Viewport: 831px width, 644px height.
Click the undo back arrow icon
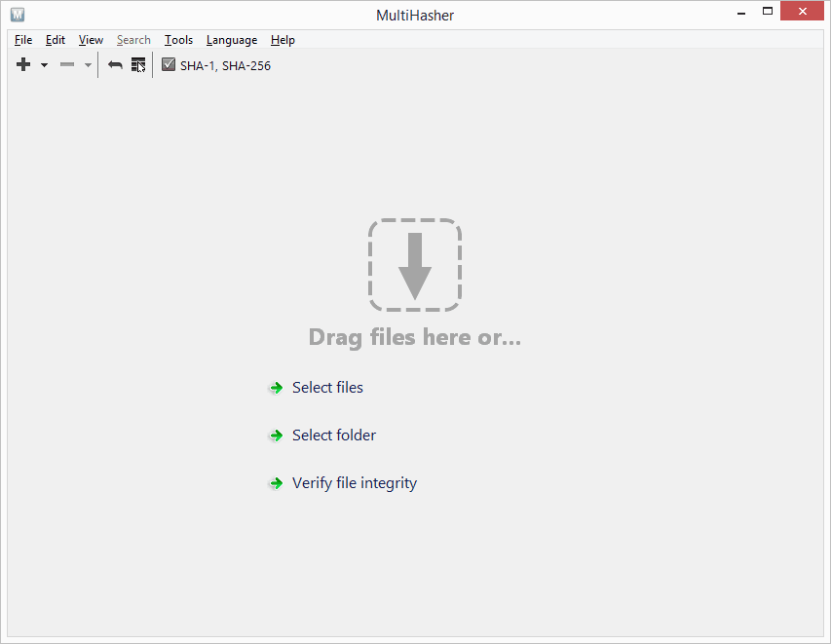[115, 64]
